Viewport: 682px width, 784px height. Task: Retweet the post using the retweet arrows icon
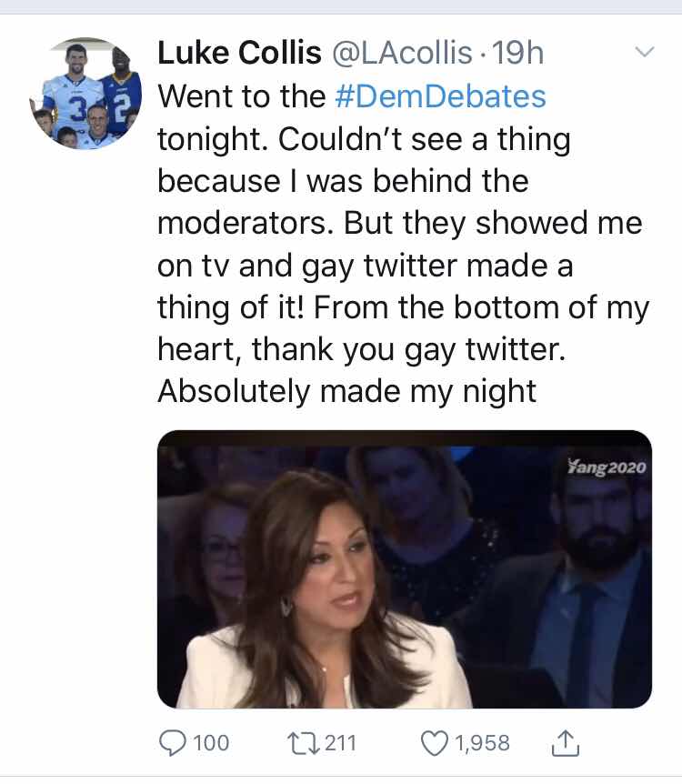tap(304, 743)
